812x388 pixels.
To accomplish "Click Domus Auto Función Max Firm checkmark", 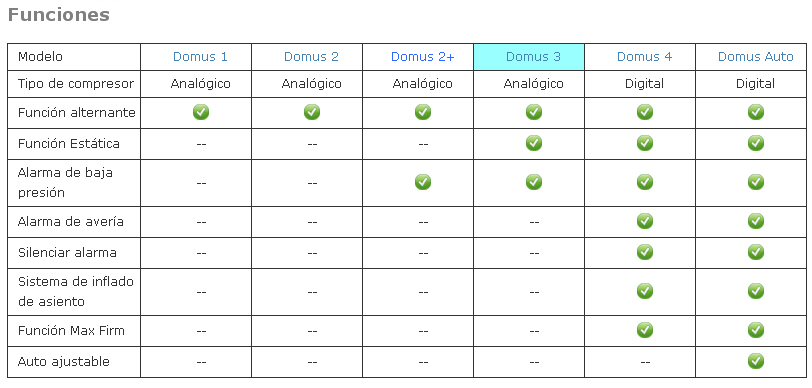I will [x=756, y=330].
